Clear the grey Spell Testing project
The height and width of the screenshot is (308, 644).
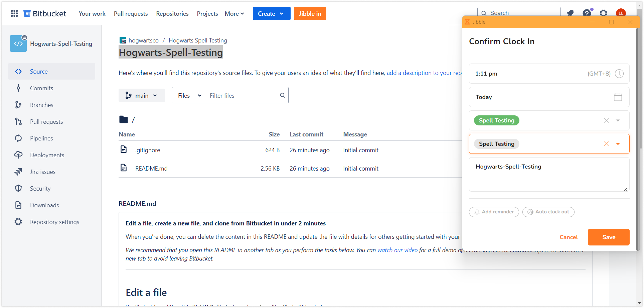click(x=606, y=144)
